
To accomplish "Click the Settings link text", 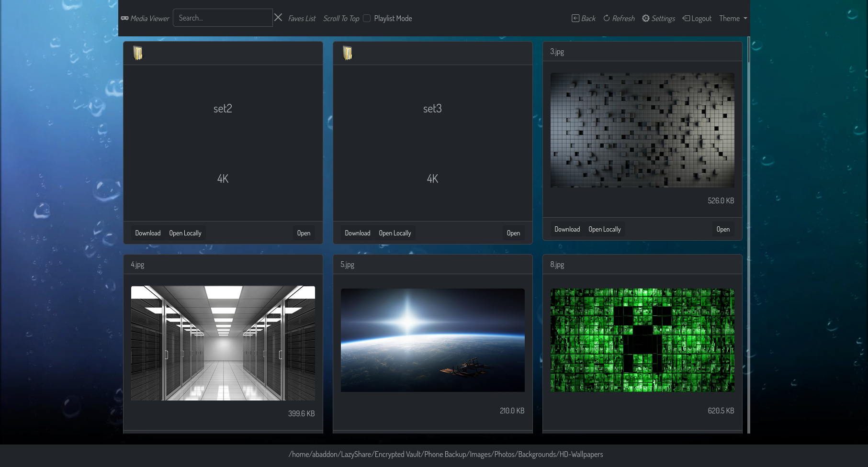I will (663, 18).
